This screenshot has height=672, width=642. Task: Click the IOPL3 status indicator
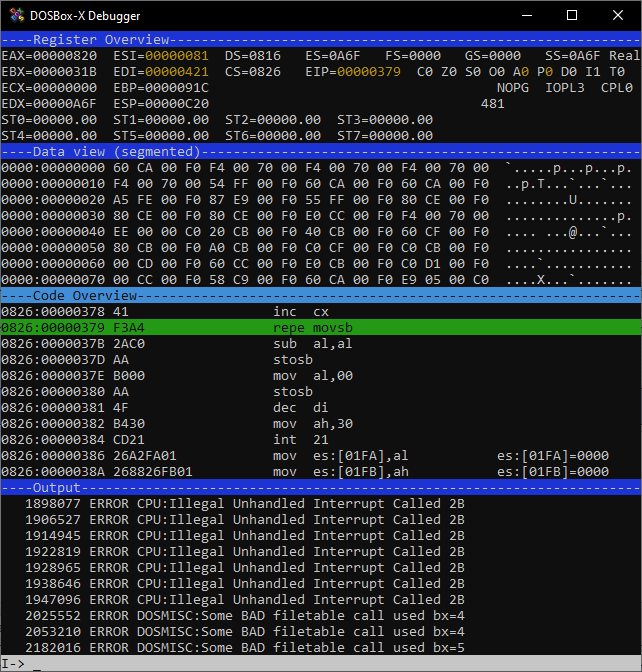[565, 88]
